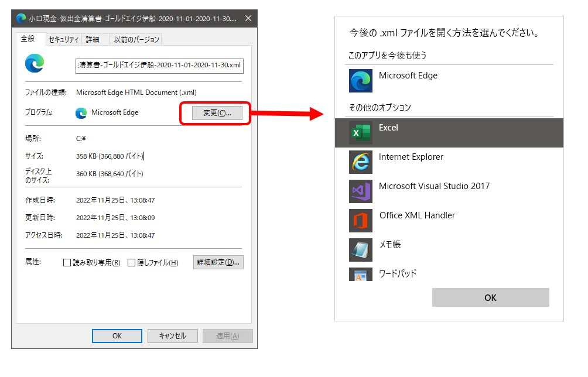Enable the 読み取り専用 checkbox
The image size is (588, 377).
coord(67,263)
